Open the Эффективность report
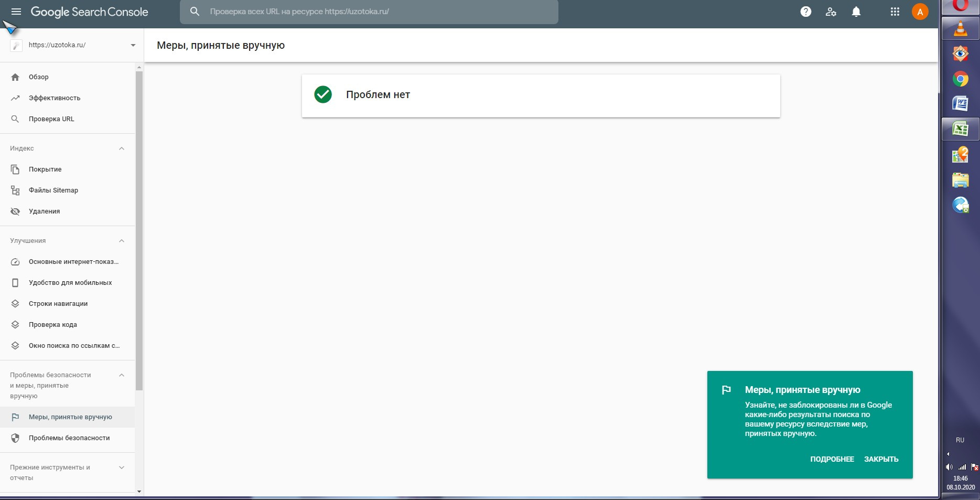This screenshot has height=500, width=980. [x=67, y=98]
